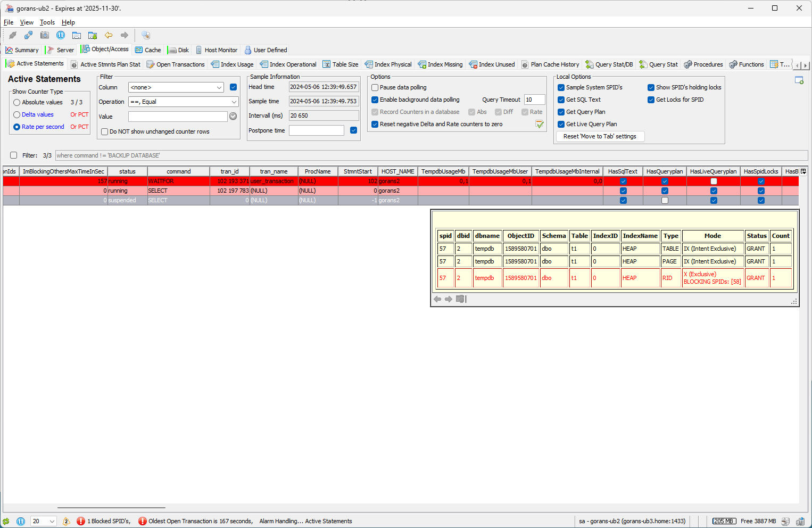
Task: Open the Tools menu
Action: [x=47, y=22]
